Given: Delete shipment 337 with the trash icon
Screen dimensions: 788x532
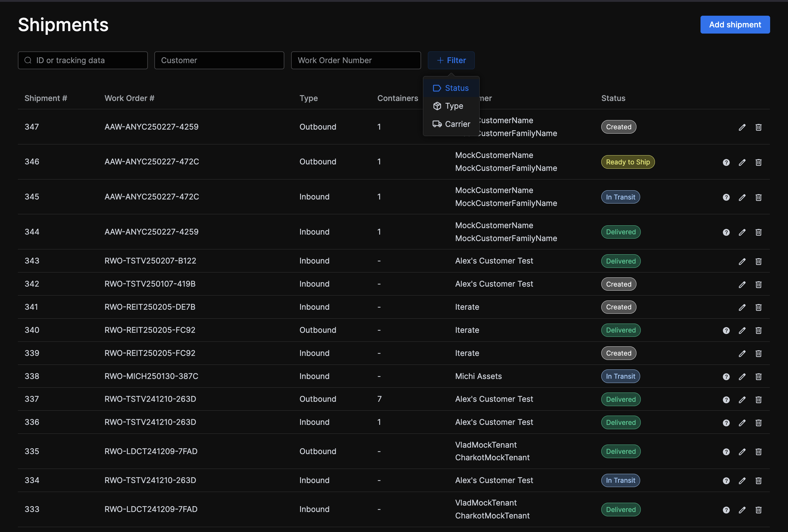Looking at the screenshot, I should pos(758,400).
